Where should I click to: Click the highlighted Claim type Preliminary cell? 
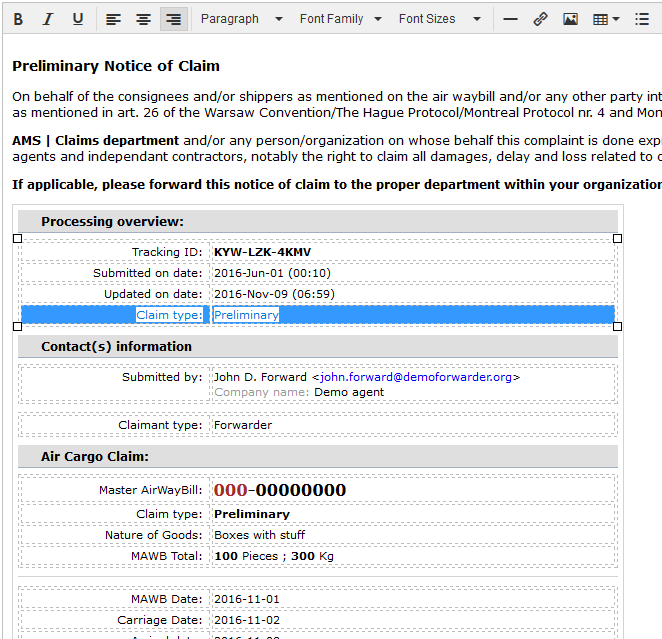click(246, 315)
